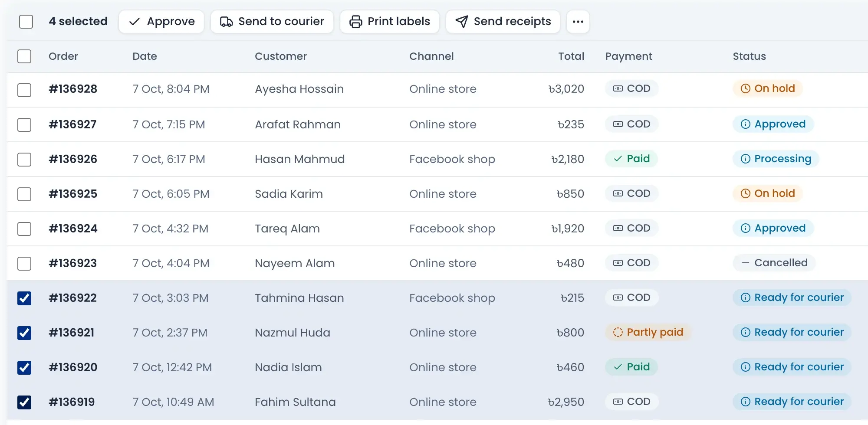This screenshot has width=868, height=425.
Task: Select order #136926 checkbox
Action: point(24,159)
